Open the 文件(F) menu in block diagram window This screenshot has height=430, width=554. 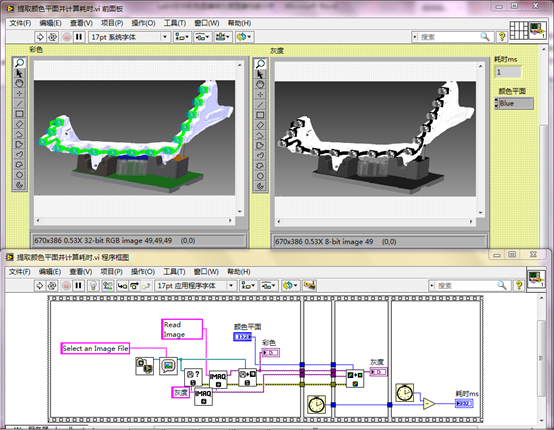pyautogui.click(x=20, y=272)
